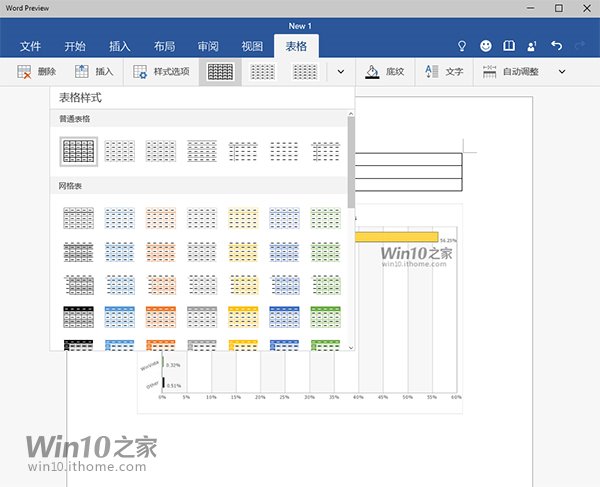Viewport: 600px width, 487px height.
Task: Click the first row of the document table
Action: 408,159
